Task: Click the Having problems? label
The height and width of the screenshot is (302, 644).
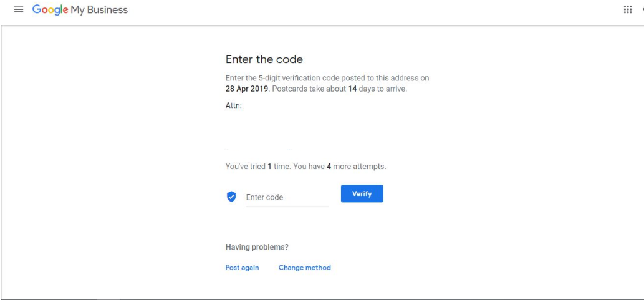Action: (257, 247)
